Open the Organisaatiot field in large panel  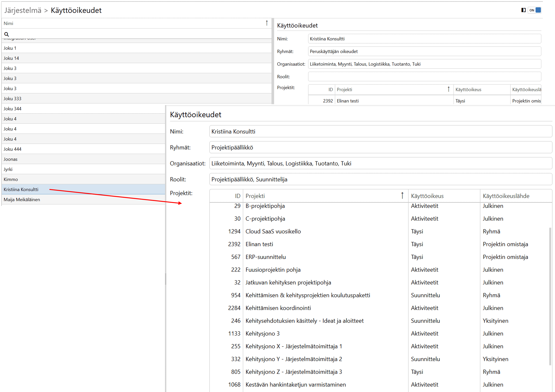(380, 163)
